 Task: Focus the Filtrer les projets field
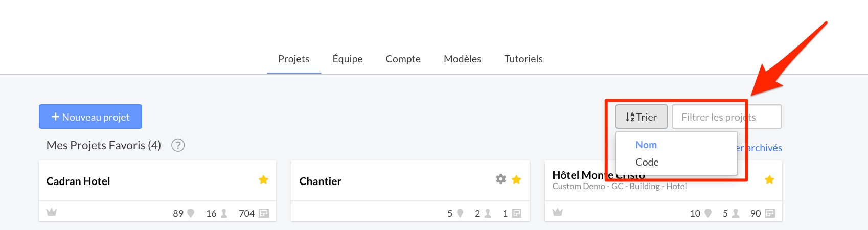click(x=726, y=117)
